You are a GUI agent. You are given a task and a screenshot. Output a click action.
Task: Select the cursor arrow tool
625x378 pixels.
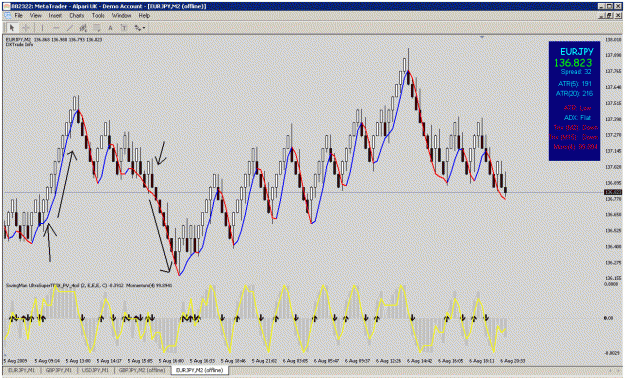(12, 28)
